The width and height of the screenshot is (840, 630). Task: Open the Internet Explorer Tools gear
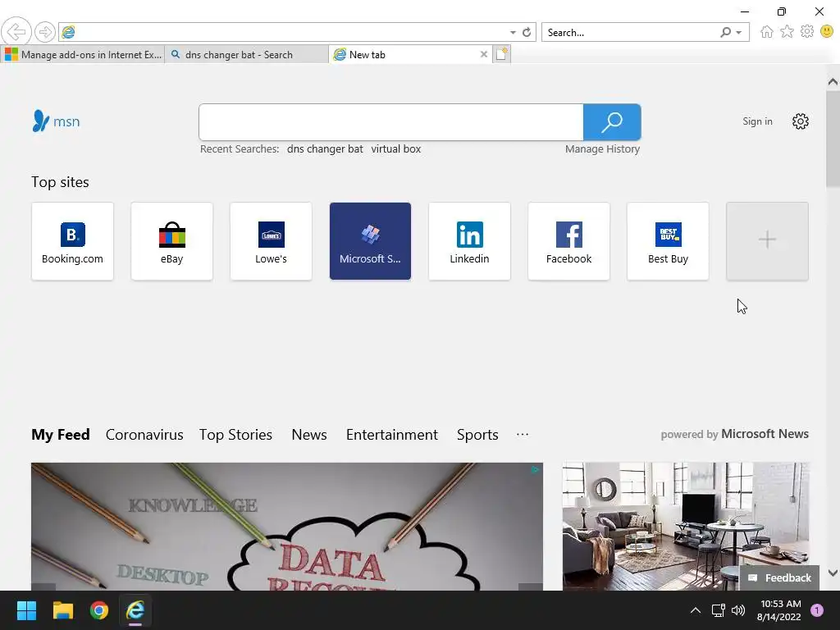(807, 32)
